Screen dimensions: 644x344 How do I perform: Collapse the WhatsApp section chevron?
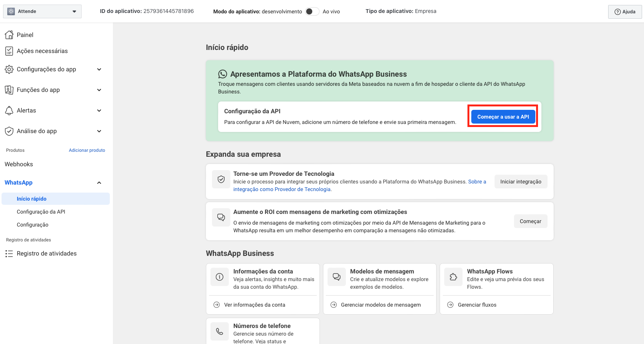pos(99,183)
